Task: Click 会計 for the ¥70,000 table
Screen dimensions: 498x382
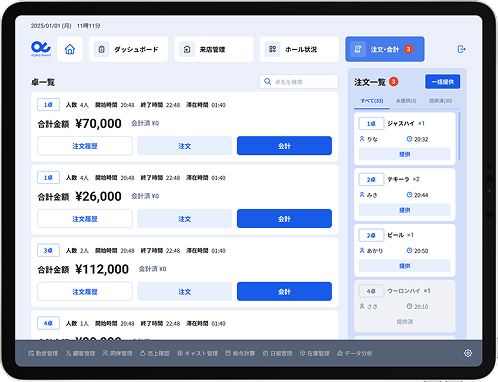Action: click(284, 146)
